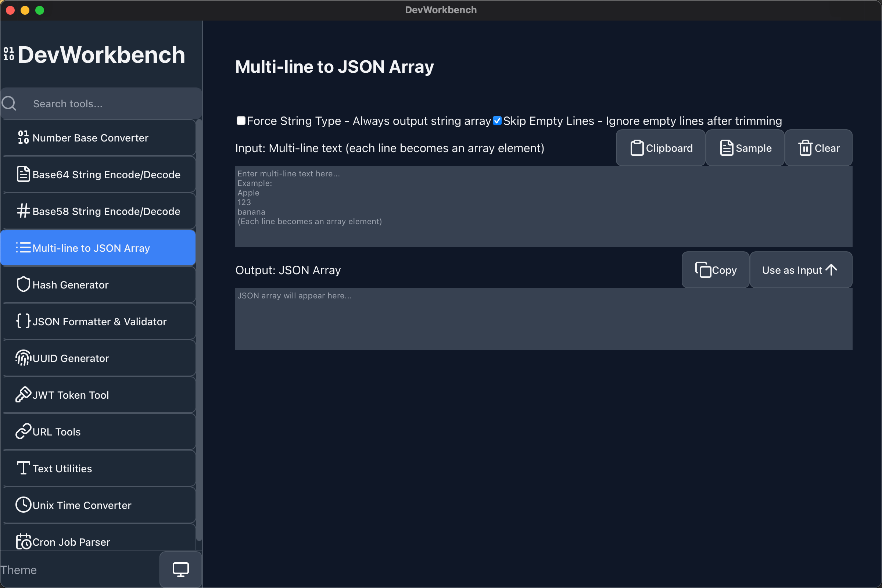The image size is (882, 588).
Task: Click the Theme label in sidebar footer
Action: point(18,570)
